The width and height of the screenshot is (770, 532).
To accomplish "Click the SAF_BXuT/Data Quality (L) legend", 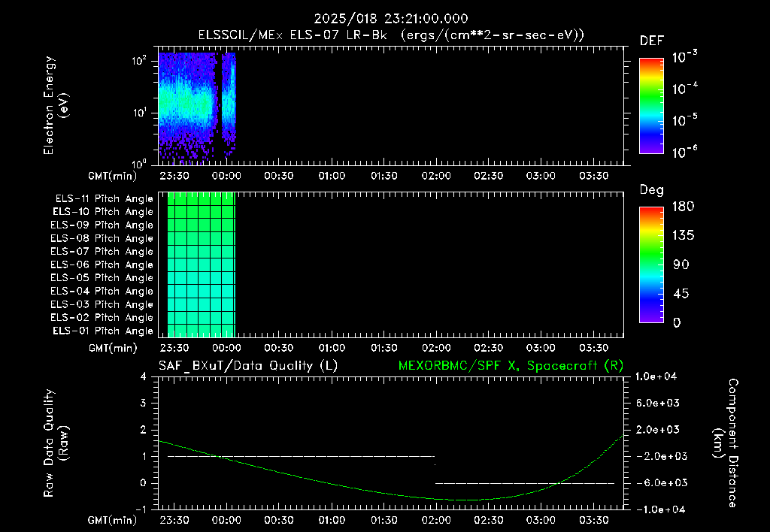I will (248, 366).
